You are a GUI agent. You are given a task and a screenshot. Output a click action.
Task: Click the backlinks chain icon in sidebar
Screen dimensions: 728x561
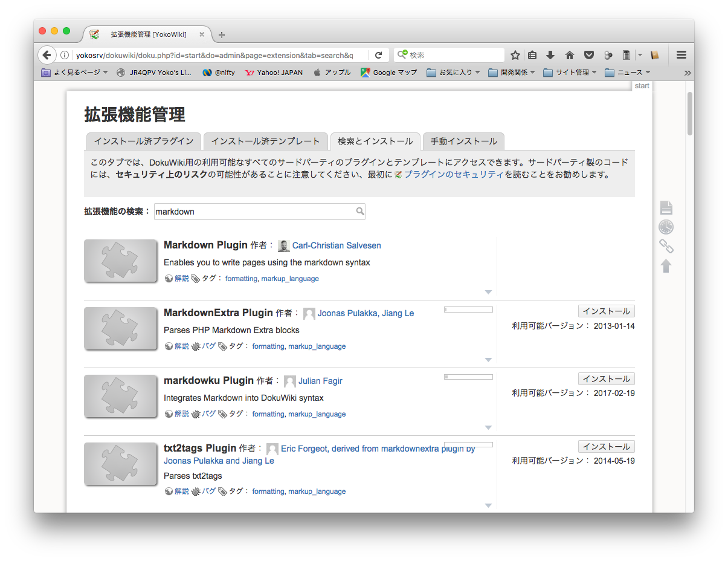click(x=666, y=246)
